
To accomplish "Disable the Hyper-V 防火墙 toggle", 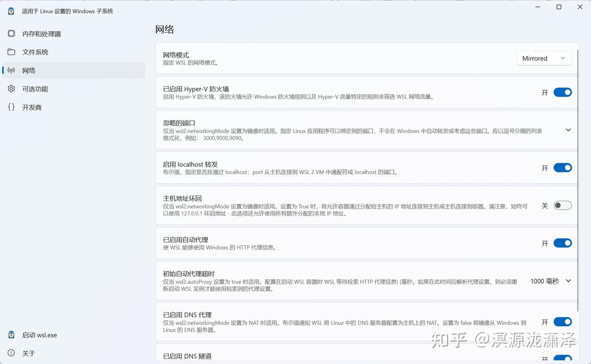I will point(563,92).
